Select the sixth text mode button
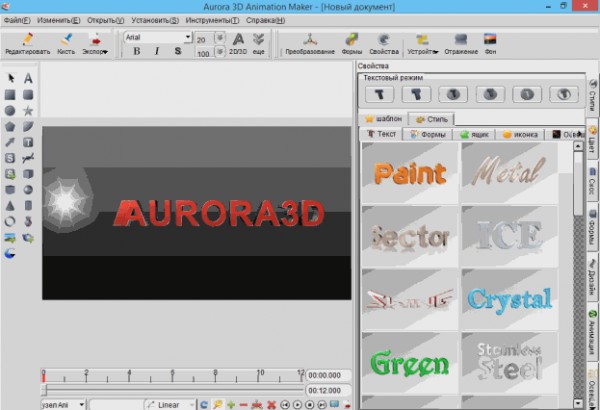Image resolution: width=600 pixels, height=410 pixels. tap(564, 94)
